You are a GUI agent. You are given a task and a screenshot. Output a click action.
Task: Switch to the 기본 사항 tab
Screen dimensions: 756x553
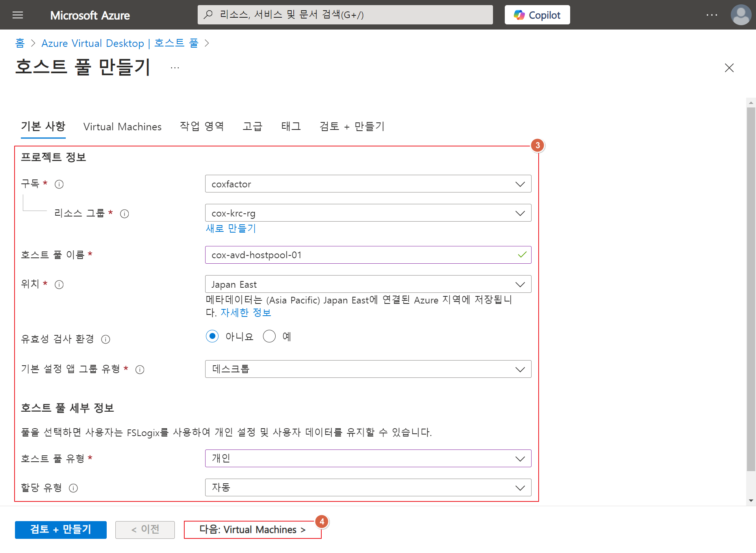43,126
